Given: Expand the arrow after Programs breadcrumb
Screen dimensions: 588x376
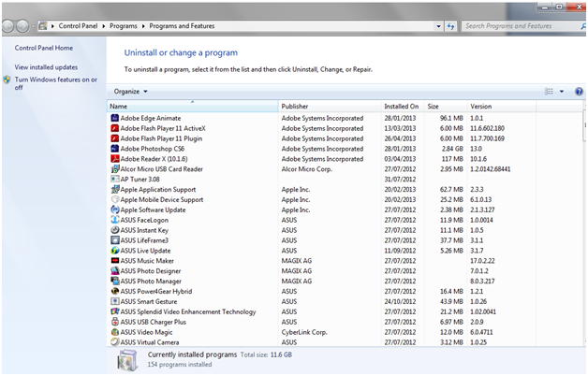Looking at the screenshot, I should pyautogui.click(x=143, y=26).
